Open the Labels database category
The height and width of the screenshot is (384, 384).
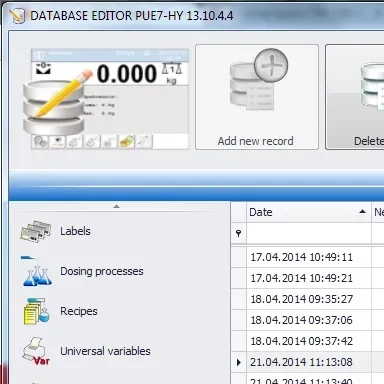coord(75,231)
